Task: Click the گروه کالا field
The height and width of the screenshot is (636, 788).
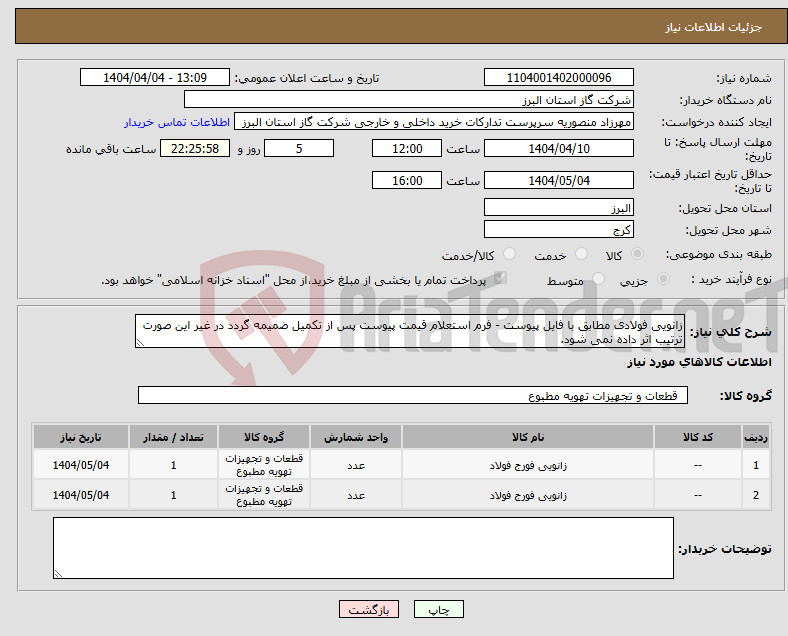Action: (x=413, y=395)
